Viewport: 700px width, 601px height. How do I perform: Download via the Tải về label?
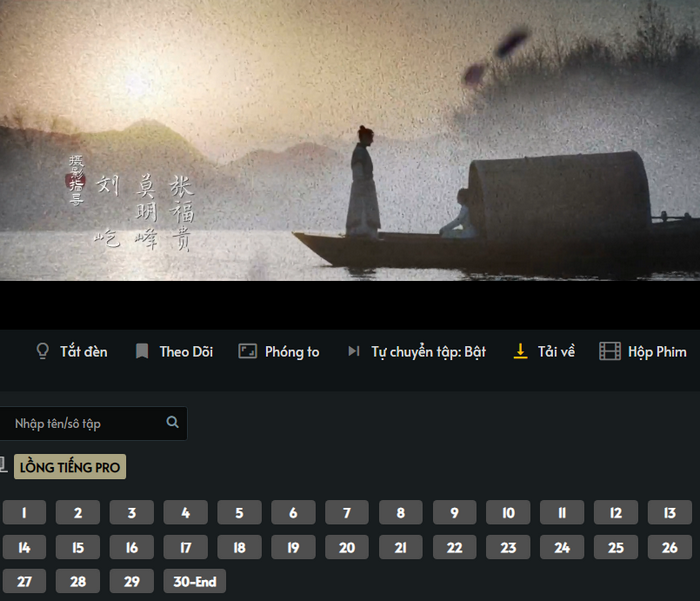(556, 352)
